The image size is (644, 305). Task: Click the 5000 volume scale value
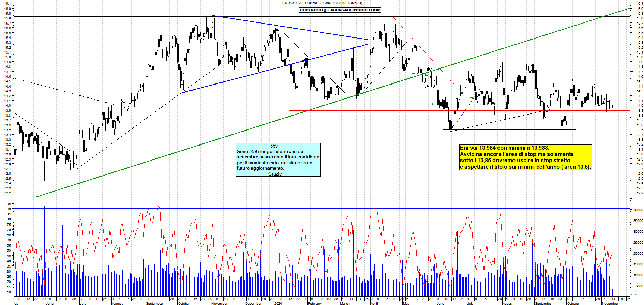tap(639, 286)
